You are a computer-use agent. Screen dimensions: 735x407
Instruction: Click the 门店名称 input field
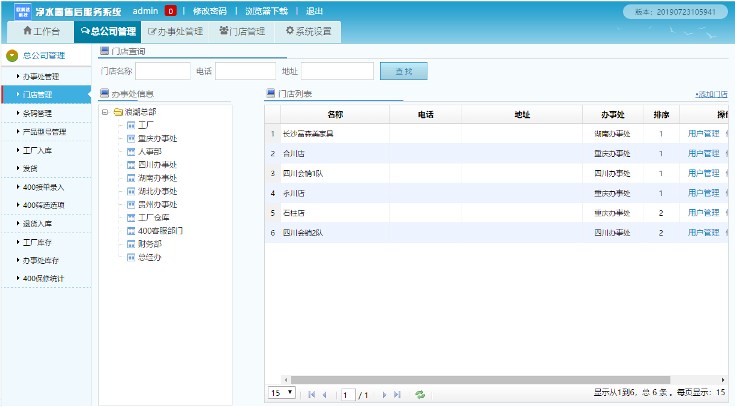pyautogui.click(x=163, y=72)
